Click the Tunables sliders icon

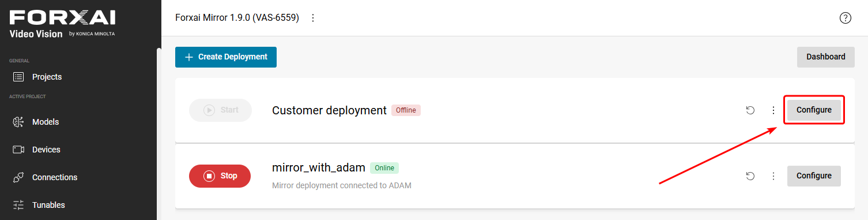pyautogui.click(x=18, y=205)
